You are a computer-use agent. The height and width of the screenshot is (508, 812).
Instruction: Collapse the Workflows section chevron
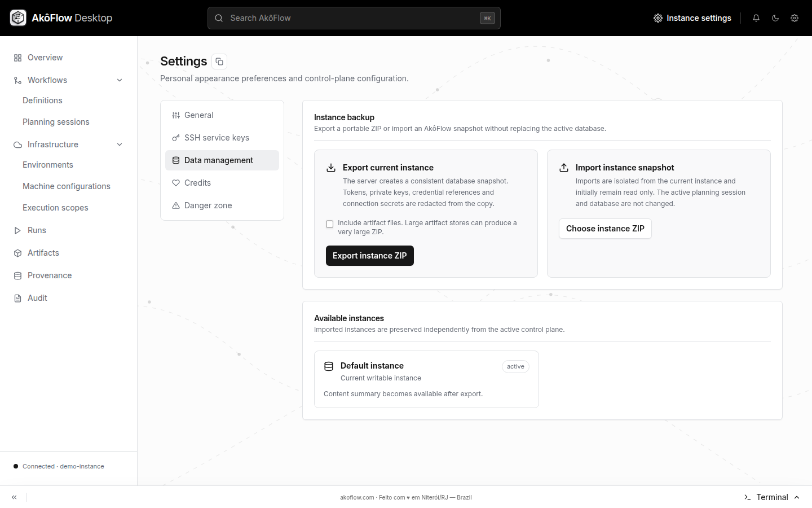(120, 80)
